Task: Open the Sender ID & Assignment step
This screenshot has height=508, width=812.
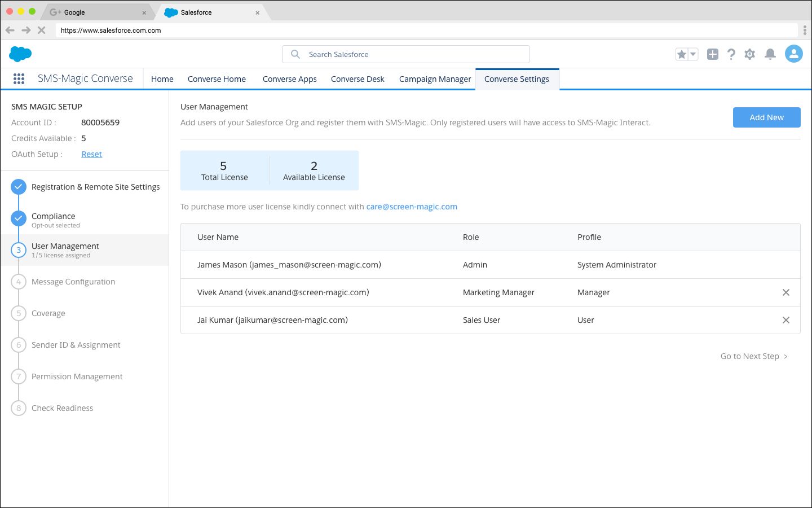Action: point(76,345)
